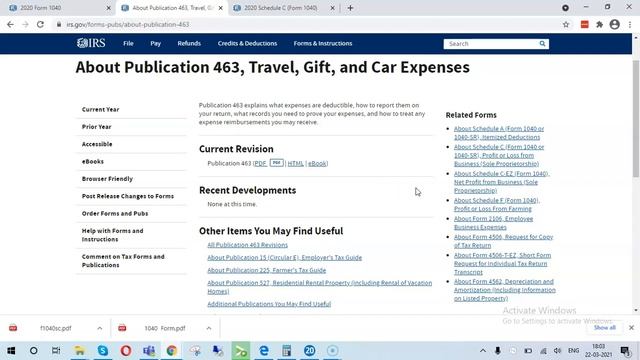Screen dimensions: 640x360
Task: Open the Pay menu on IRS site
Action: pos(156,43)
